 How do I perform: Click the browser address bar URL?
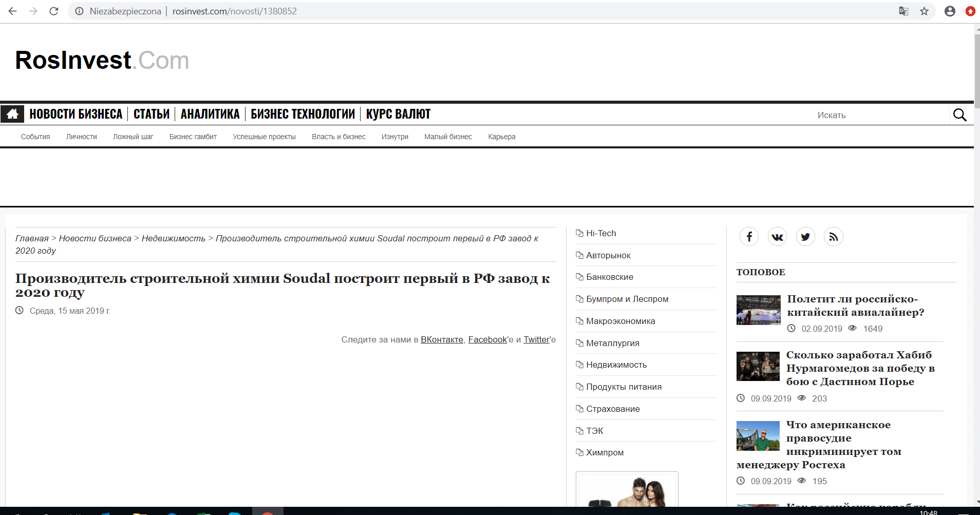[235, 11]
